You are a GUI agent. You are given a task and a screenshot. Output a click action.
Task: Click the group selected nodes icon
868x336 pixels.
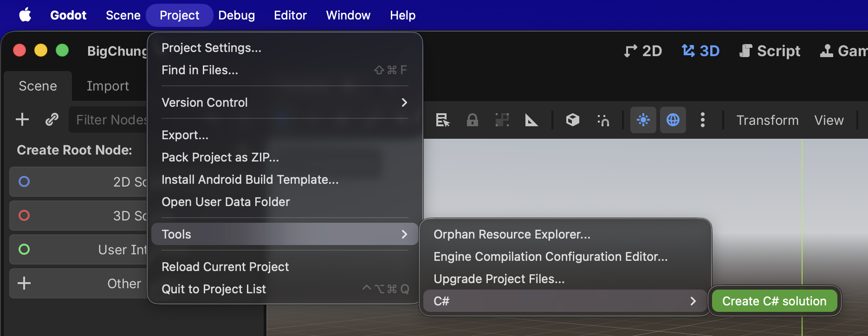coord(502,120)
